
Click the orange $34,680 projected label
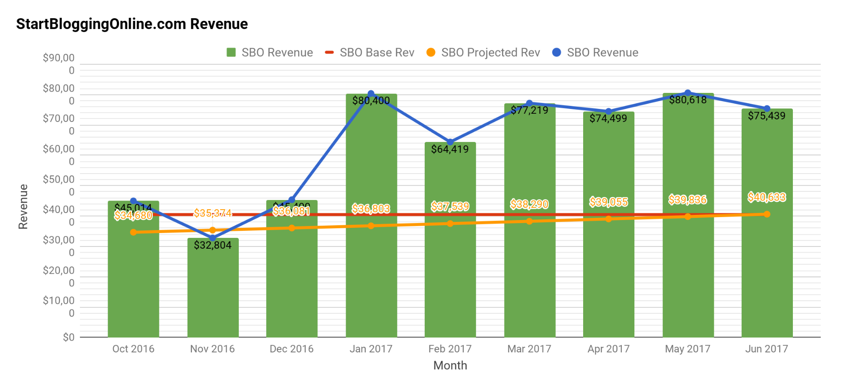[133, 215]
